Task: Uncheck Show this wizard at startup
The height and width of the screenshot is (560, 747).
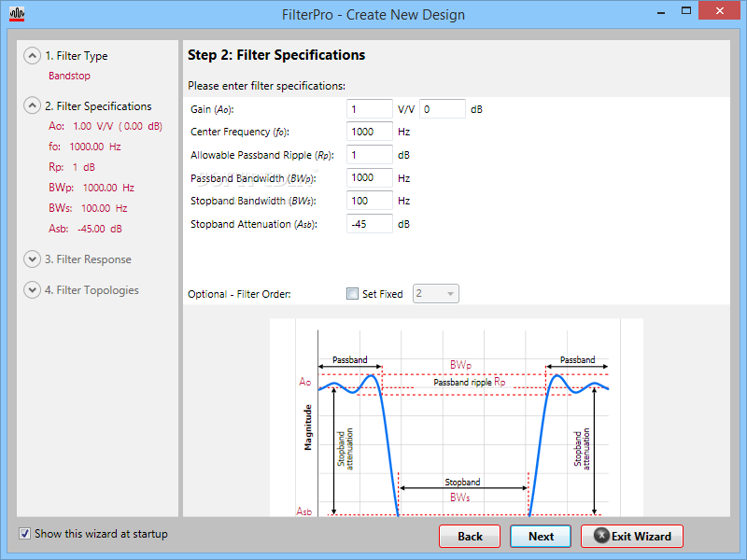Action: 25,533
